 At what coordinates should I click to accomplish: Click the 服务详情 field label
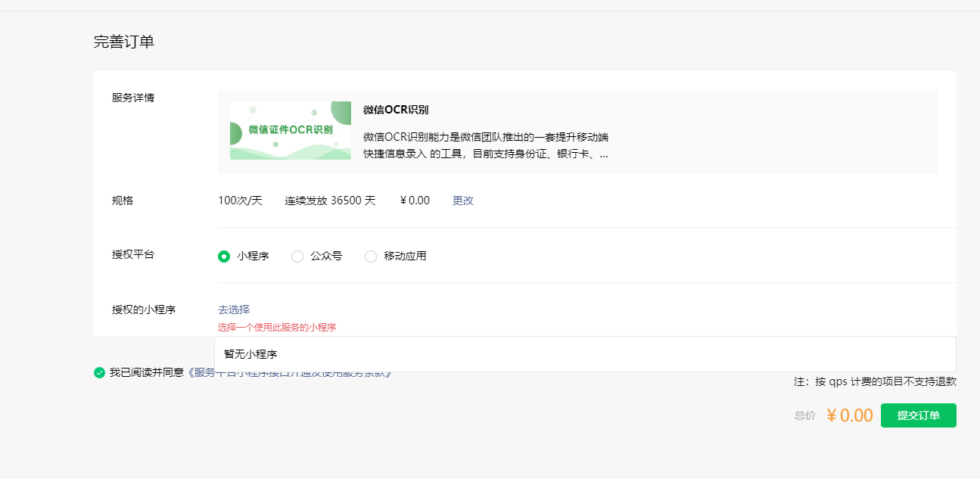tap(133, 98)
